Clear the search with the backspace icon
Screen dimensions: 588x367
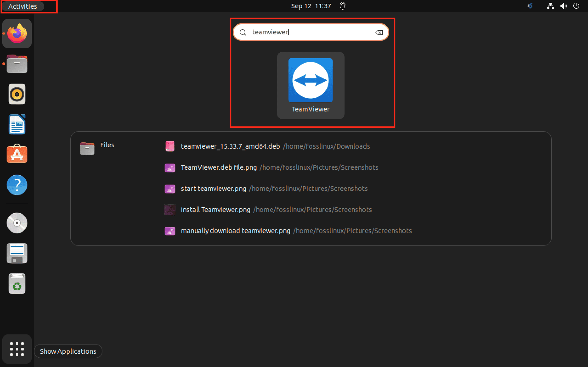coord(379,32)
